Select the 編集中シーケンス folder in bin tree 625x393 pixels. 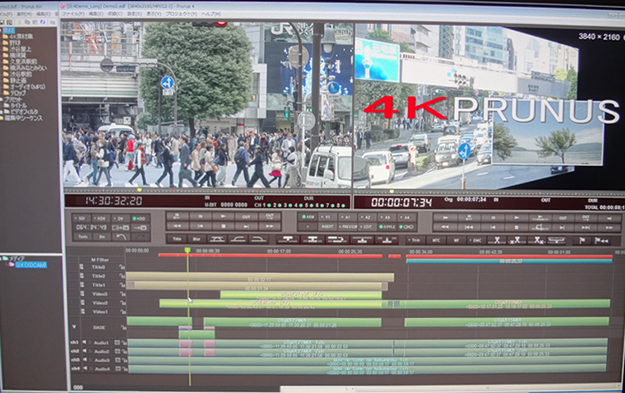[23, 118]
